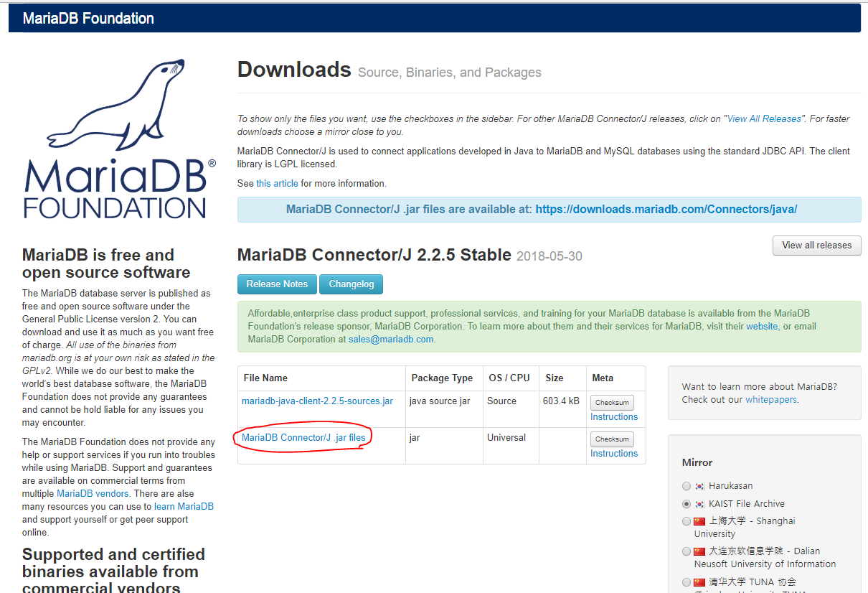The width and height of the screenshot is (868, 593).
Task: Click China flag beside Dalian Neusoft University
Action: [699, 551]
